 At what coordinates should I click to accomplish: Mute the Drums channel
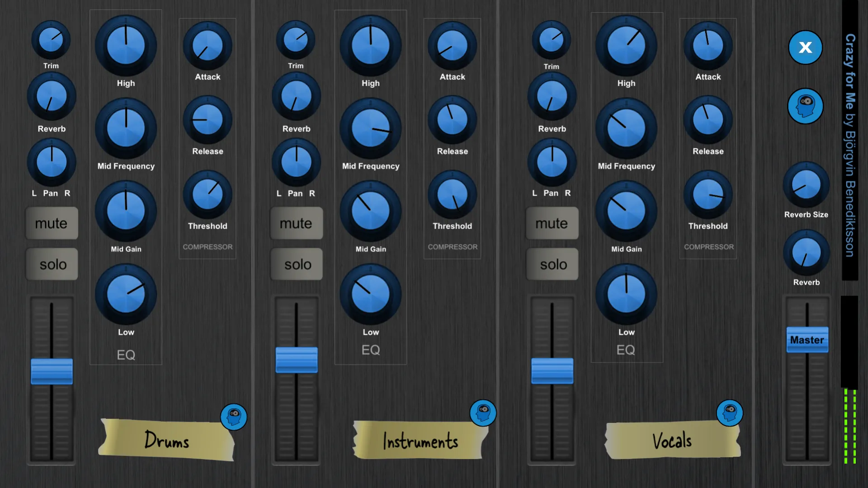coord(51,223)
